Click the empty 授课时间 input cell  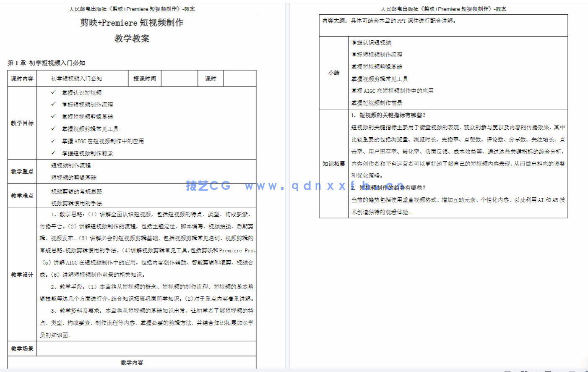click(x=179, y=78)
